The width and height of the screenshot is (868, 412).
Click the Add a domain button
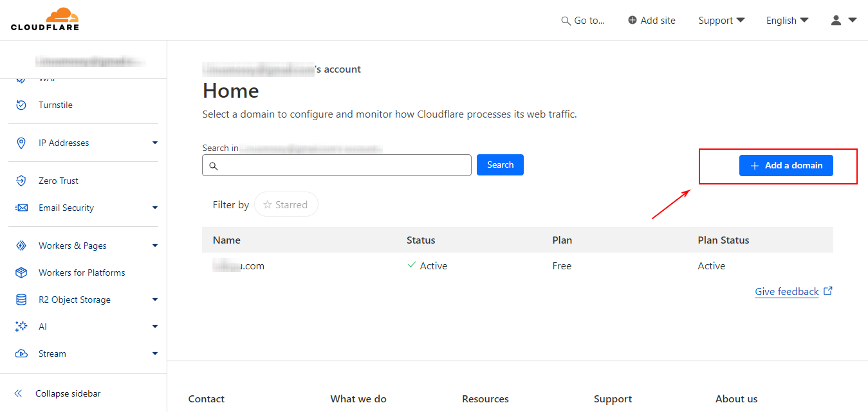tap(786, 165)
